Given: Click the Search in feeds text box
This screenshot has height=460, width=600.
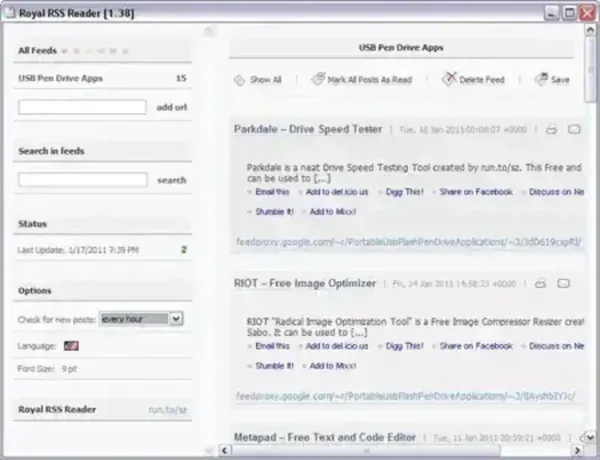Looking at the screenshot, I should (83, 180).
